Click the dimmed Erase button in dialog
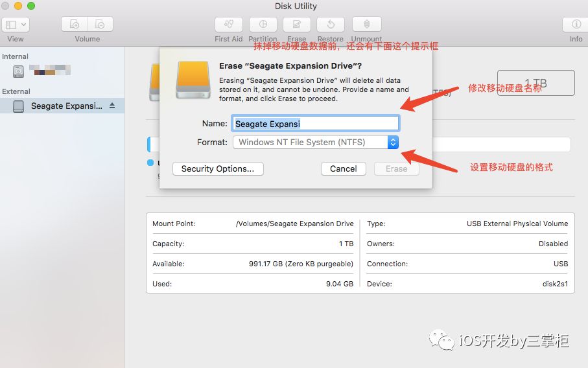The image size is (588, 368). (396, 168)
